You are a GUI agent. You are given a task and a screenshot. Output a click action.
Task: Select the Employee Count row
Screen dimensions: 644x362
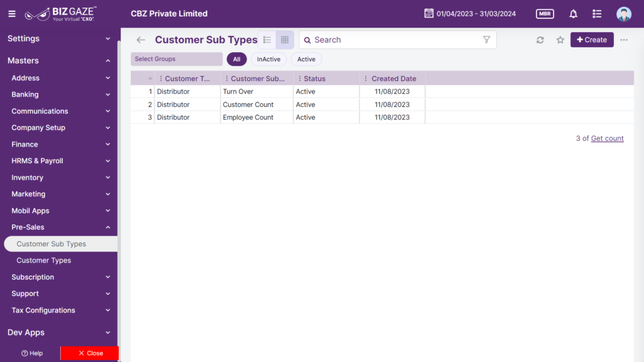click(382, 118)
